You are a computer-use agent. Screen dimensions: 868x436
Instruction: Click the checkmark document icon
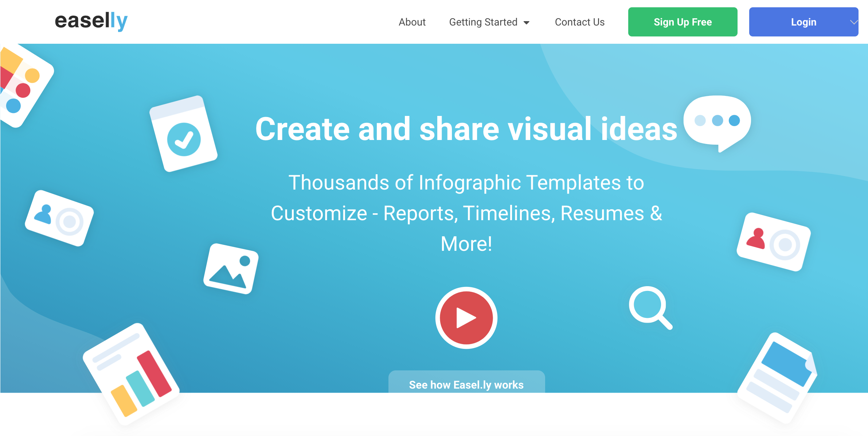[184, 134]
